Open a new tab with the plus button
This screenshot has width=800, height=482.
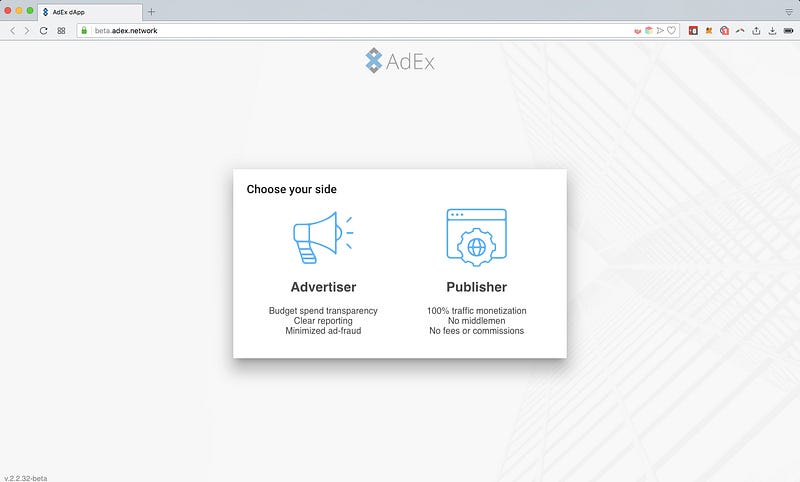pos(152,12)
